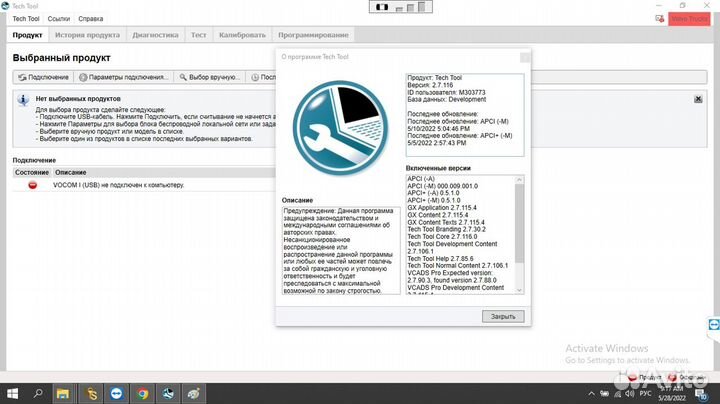Select 'Tech Tool Help 2.7.85.6' entry
720x404 pixels.
(440, 258)
